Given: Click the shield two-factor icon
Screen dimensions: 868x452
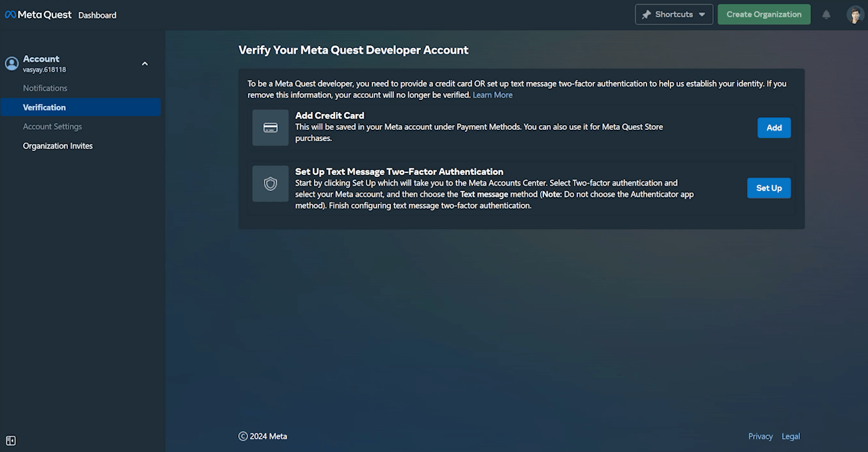Looking at the screenshot, I should [x=270, y=184].
